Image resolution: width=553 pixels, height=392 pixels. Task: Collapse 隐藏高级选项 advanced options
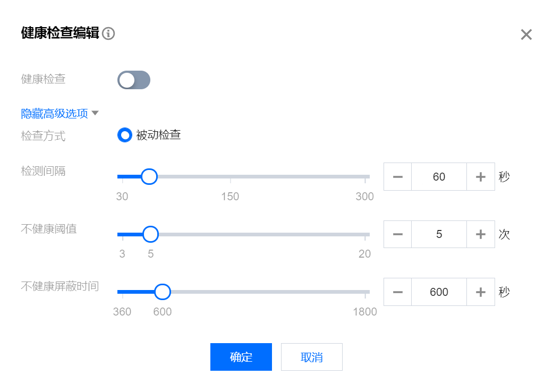(x=59, y=113)
